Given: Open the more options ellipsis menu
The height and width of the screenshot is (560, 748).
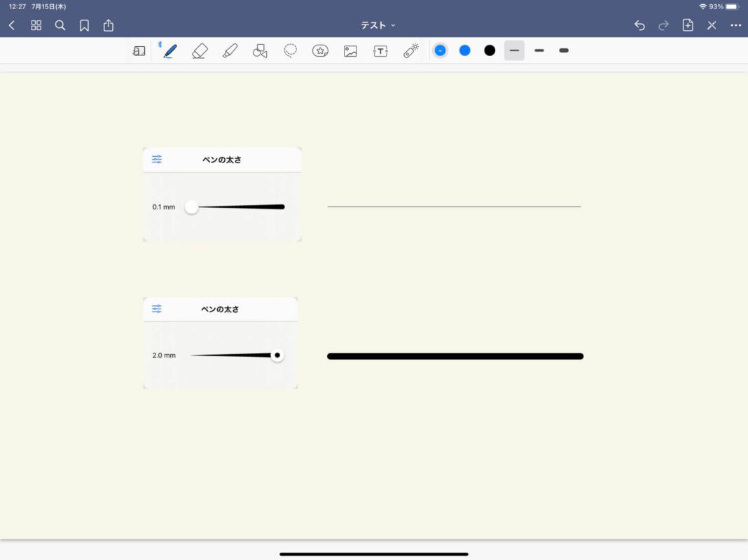Looking at the screenshot, I should 735,25.
